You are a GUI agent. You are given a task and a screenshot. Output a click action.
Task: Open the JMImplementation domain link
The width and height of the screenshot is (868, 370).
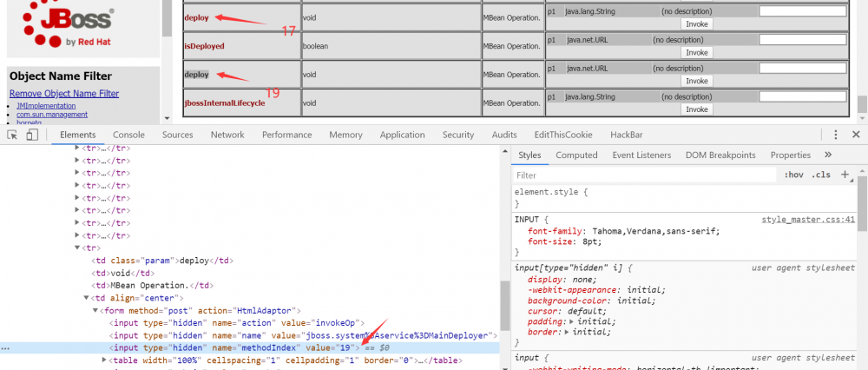pyautogui.click(x=46, y=106)
